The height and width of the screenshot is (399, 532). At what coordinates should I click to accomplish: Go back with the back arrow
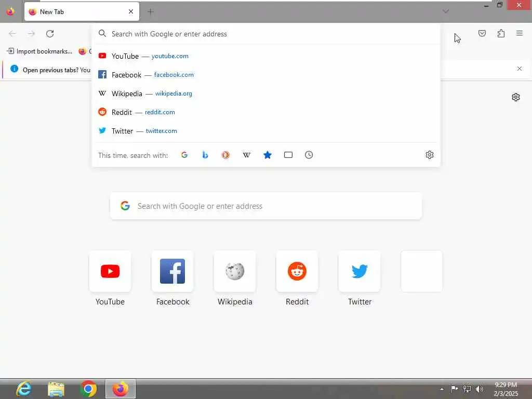(x=12, y=34)
